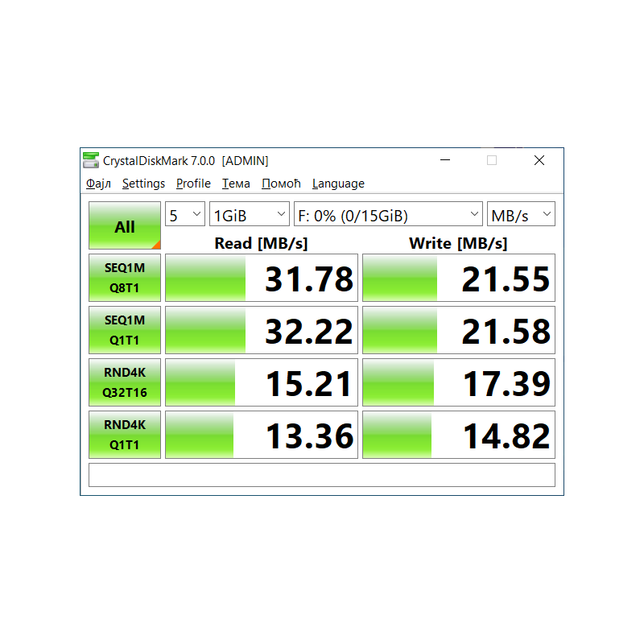Open the test size dropdown showing 1GiB
The image size is (644, 644).
tap(249, 214)
